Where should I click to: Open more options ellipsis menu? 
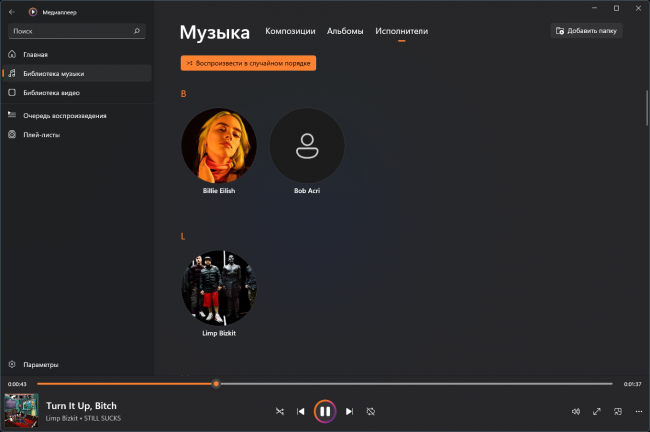(638, 411)
